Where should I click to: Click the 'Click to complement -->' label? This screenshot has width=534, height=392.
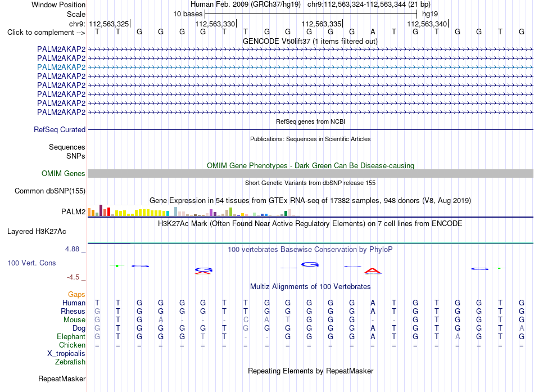tap(46, 33)
